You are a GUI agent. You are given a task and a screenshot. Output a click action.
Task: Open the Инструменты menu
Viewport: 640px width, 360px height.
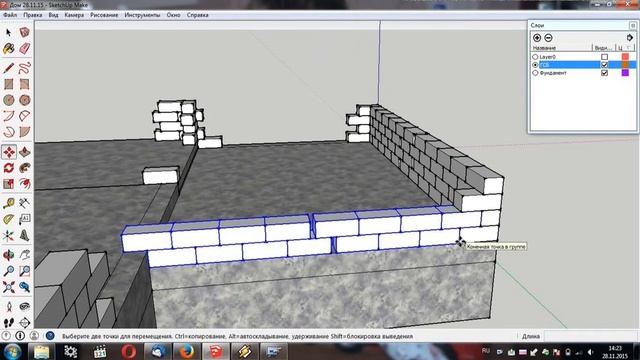click(x=142, y=15)
